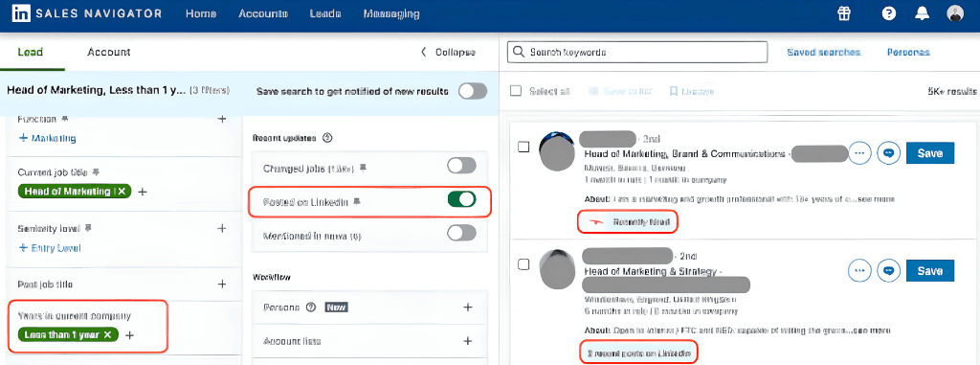
Task: Open the profile avatar menu
Action: [x=956, y=13]
